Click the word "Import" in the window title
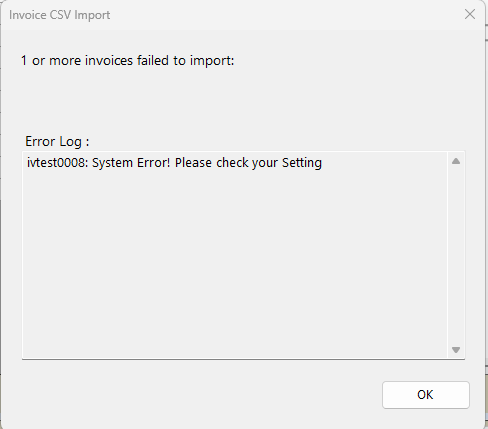Image resolution: width=488 pixels, height=429 pixels. [x=92, y=15]
